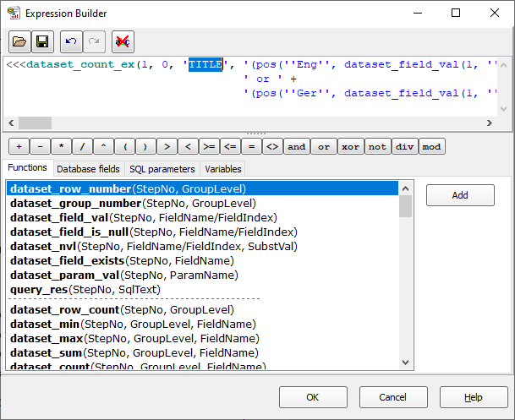Insert the 'and' logical operator
The image size is (515, 420).
[297, 146]
